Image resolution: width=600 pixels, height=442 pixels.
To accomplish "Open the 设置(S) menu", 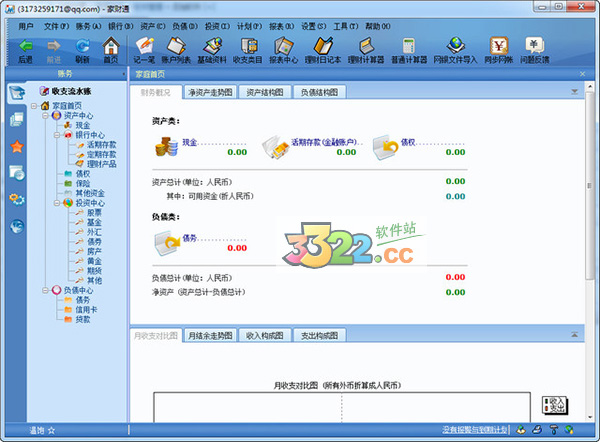I will pyautogui.click(x=314, y=26).
